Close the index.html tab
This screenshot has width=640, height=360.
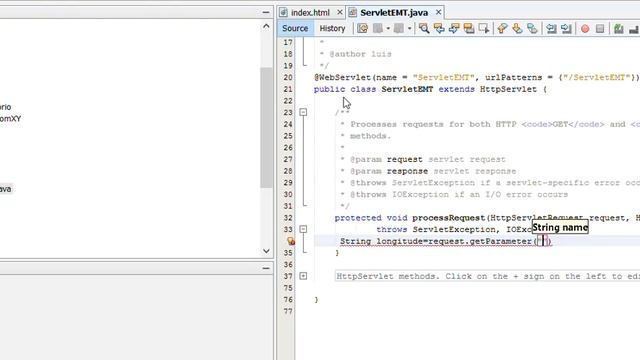click(x=340, y=13)
